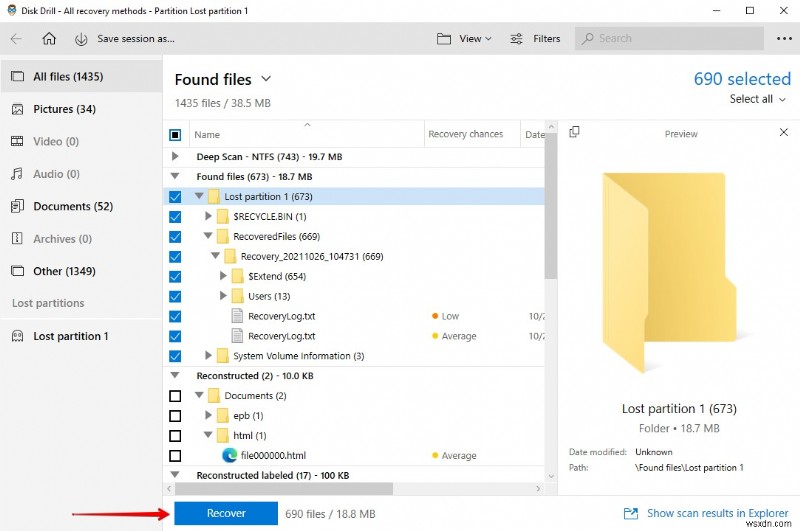Click Save session as... text
800x531 pixels.
(136, 39)
